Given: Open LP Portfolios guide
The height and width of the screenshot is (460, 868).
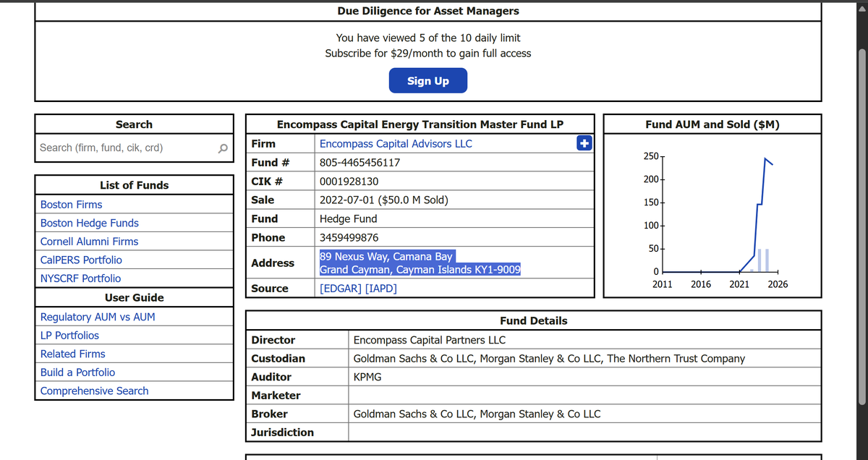Looking at the screenshot, I should point(69,336).
